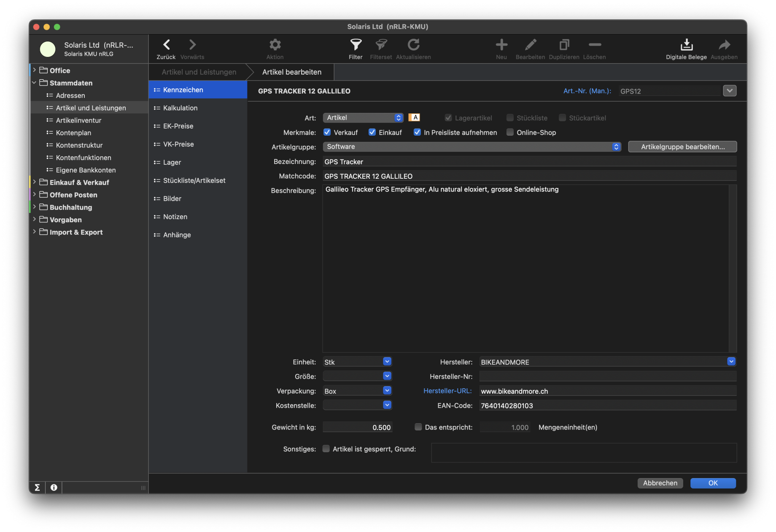Click the Aktualisieren refresh icon

[x=413, y=45]
